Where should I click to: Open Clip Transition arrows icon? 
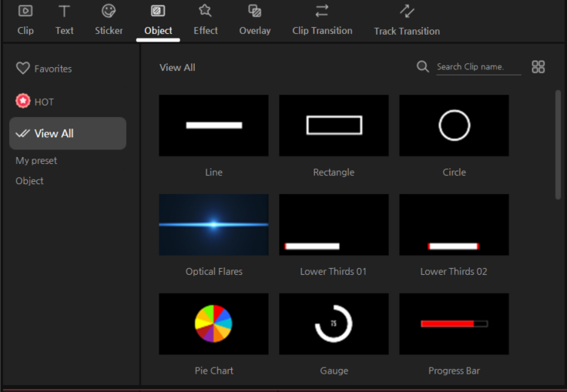click(x=322, y=11)
